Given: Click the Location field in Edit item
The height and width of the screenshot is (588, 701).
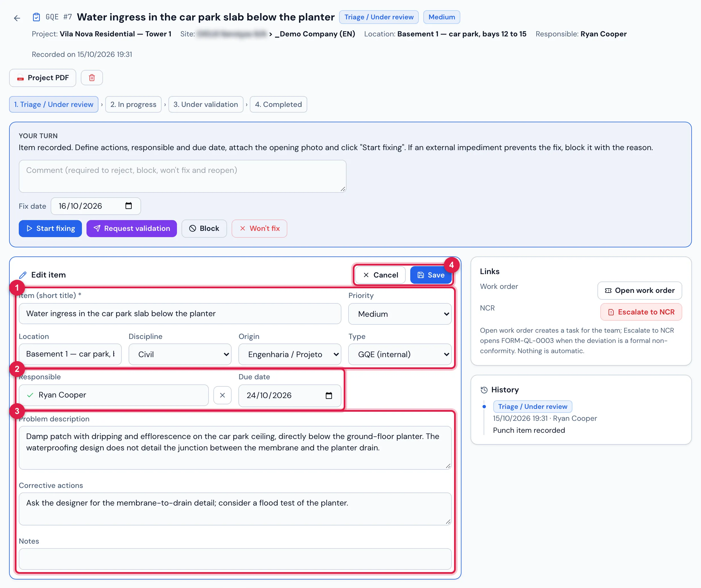Looking at the screenshot, I should [70, 354].
